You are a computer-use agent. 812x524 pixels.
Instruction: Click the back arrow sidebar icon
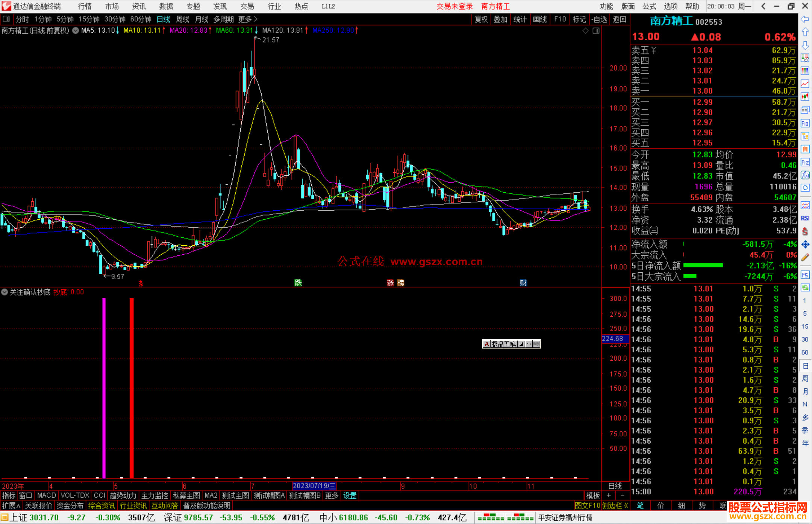coord(805,19)
